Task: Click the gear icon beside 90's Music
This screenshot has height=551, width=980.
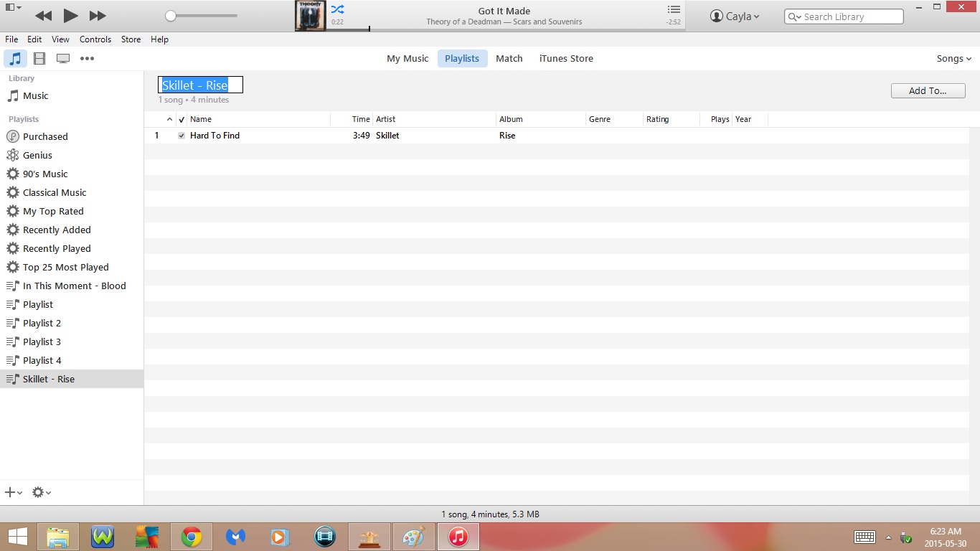Action: (12, 174)
